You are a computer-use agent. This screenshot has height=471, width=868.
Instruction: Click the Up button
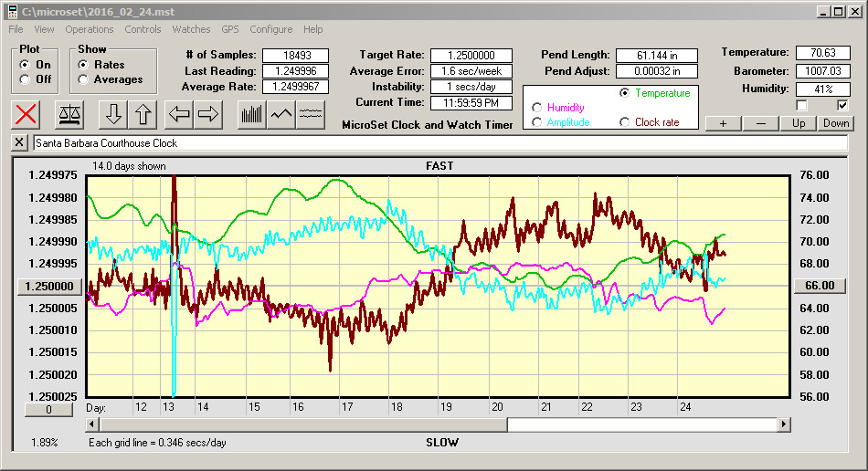pyautogui.click(x=799, y=123)
